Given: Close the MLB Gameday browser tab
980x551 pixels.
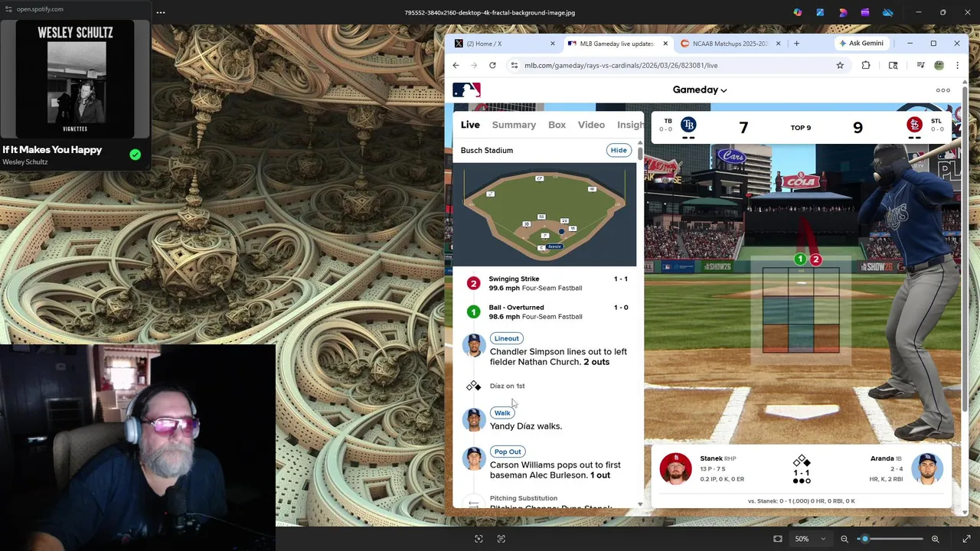Looking at the screenshot, I should pos(665,44).
